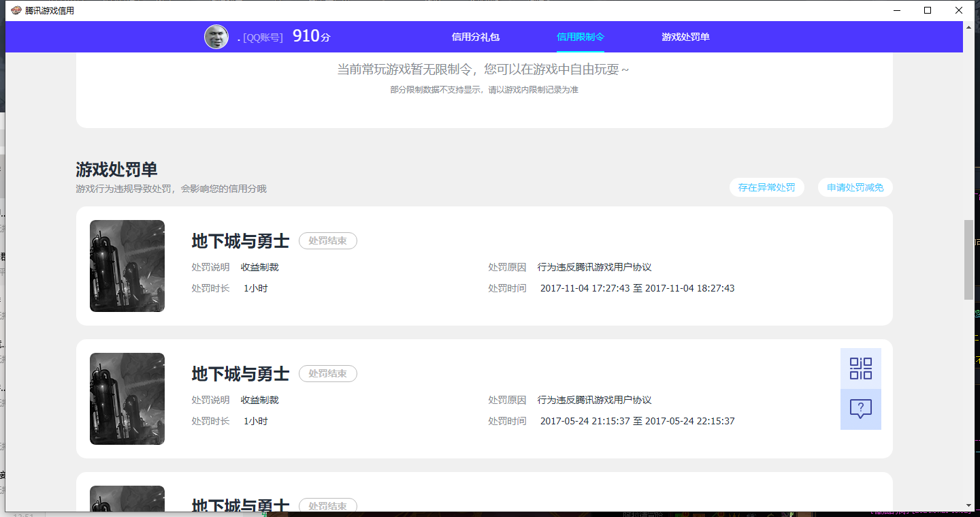Image resolution: width=980 pixels, height=517 pixels.
Task: Maximize the 腾讯游戏信用 window
Action: coord(927,10)
